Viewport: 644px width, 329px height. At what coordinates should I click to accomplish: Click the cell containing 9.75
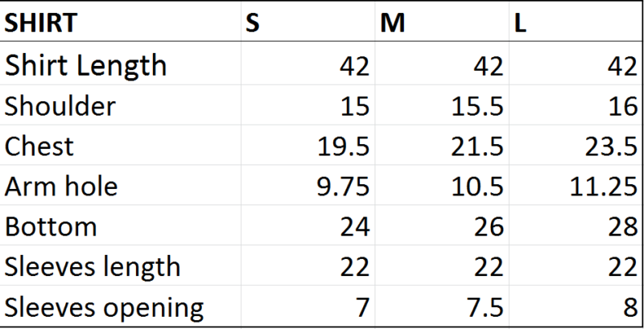[x=308, y=186]
